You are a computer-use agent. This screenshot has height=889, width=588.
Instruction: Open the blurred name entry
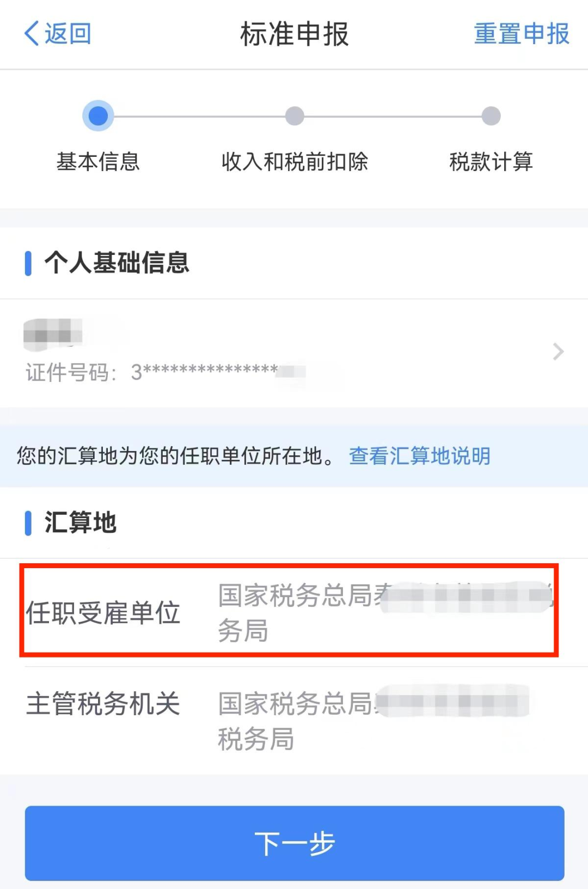pyautogui.click(x=53, y=332)
